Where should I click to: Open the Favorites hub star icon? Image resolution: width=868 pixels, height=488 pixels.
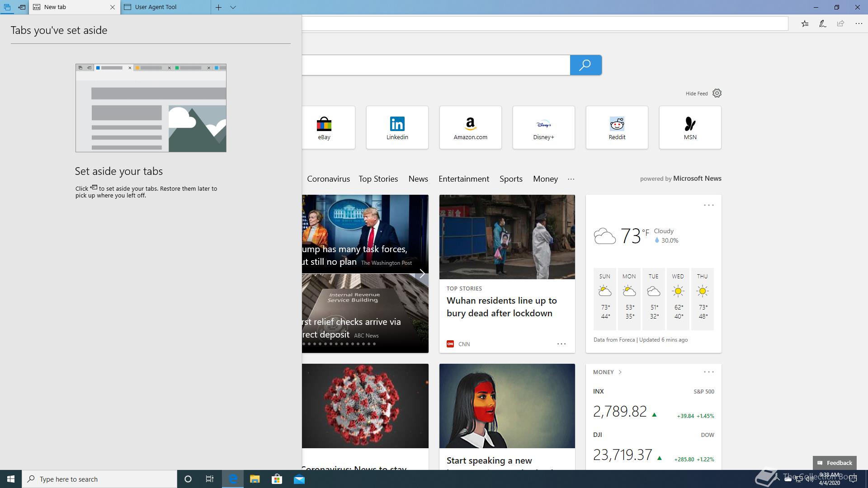805,23
